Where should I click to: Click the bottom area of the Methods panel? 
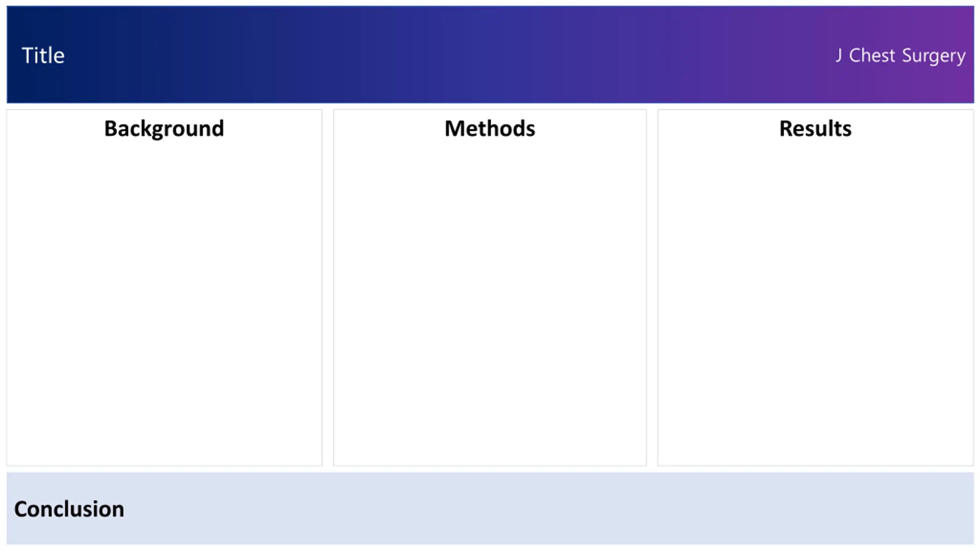[490, 440]
